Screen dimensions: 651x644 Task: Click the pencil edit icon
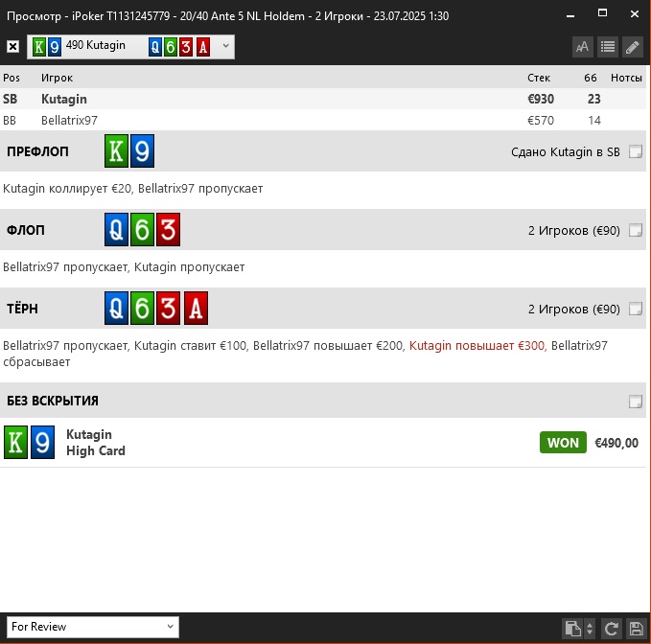click(x=633, y=47)
